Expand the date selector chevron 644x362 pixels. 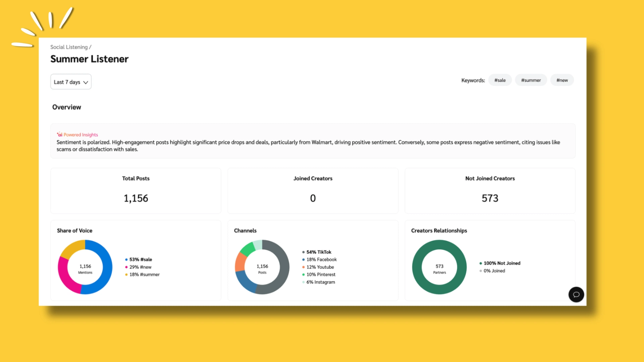86,82
